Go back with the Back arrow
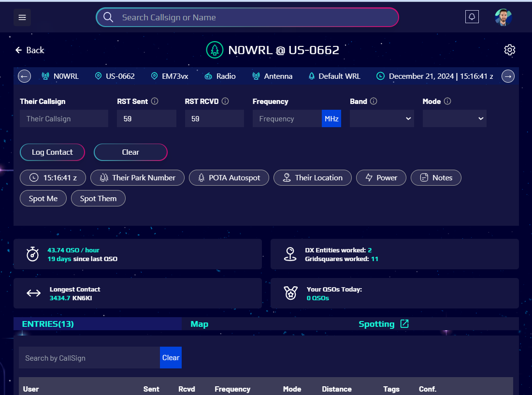532x395 pixels. 30,50
